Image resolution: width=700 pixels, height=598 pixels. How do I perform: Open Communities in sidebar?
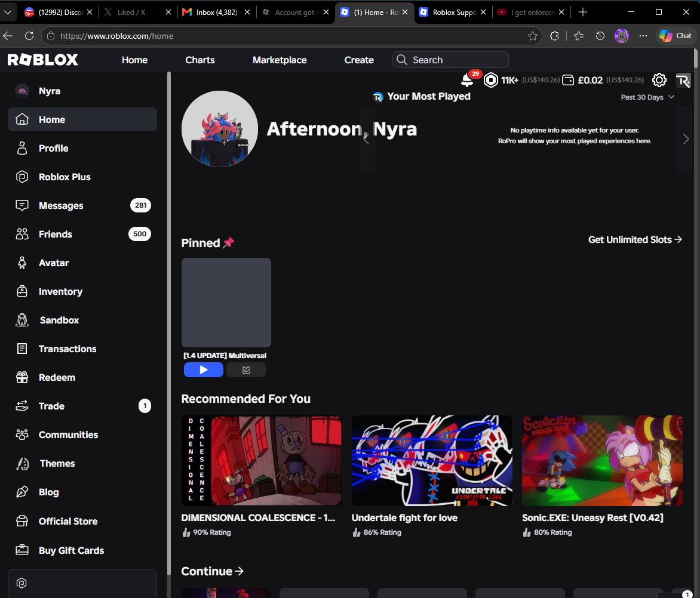[x=82, y=435]
